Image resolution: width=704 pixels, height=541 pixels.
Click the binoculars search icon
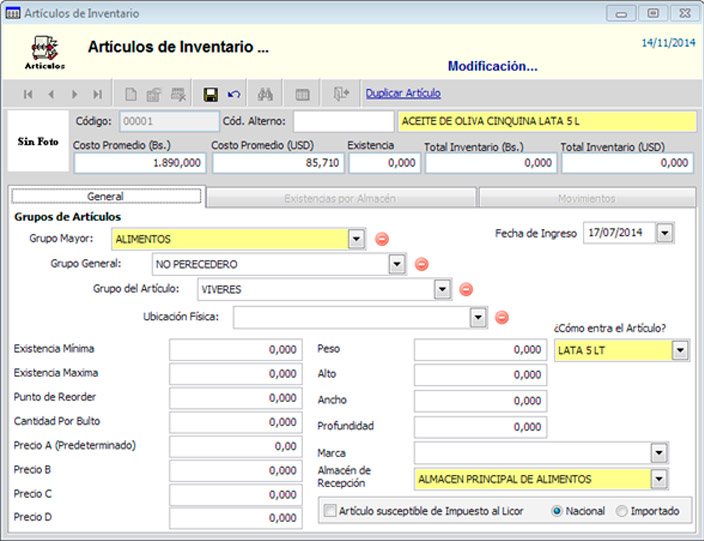[266, 94]
